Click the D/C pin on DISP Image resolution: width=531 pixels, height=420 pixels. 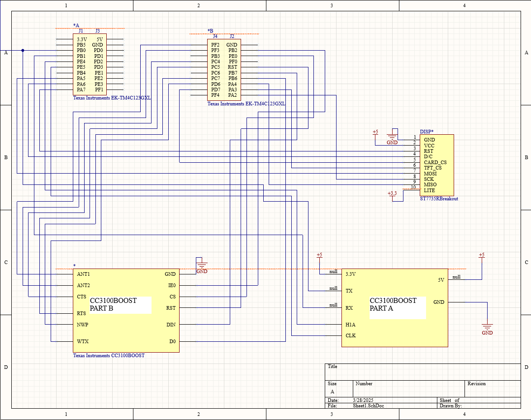(428, 157)
